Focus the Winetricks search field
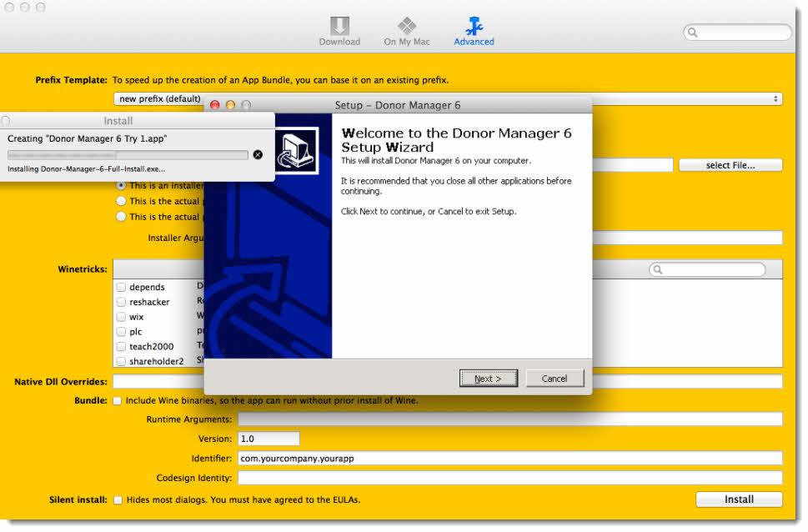The width and height of the screenshot is (808, 532). [x=707, y=269]
